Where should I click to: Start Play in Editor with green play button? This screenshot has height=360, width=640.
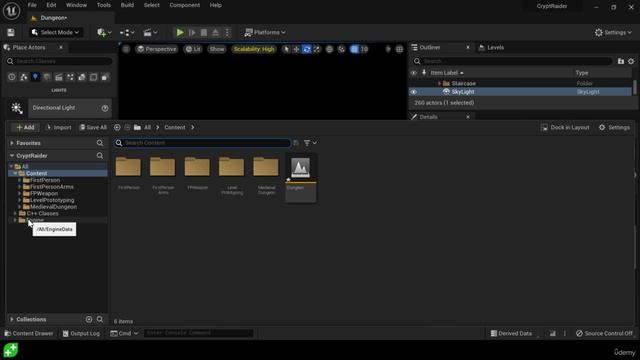point(180,32)
